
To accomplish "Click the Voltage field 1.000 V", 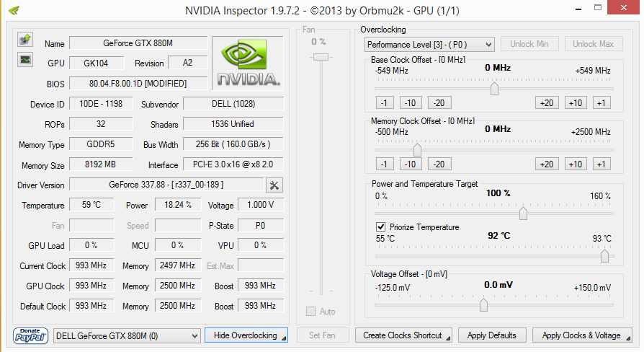I will [261, 205].
